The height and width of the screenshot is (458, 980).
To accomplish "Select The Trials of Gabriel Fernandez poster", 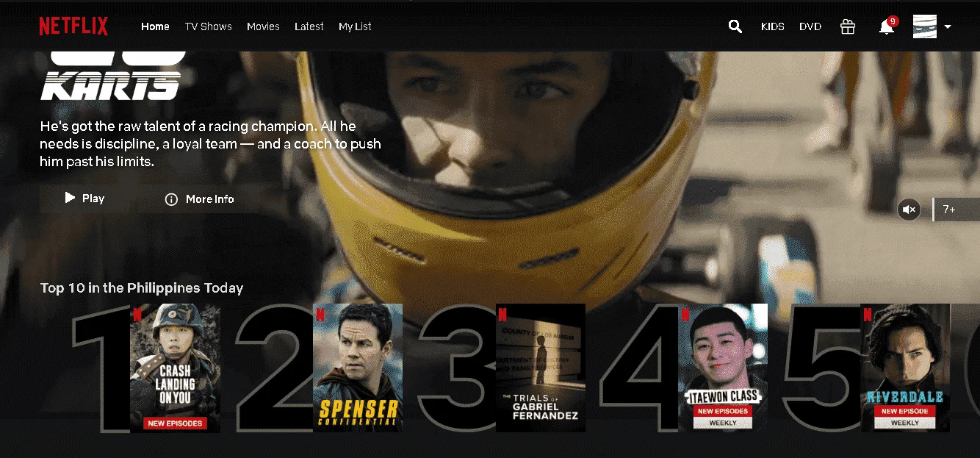I will 541,368.
